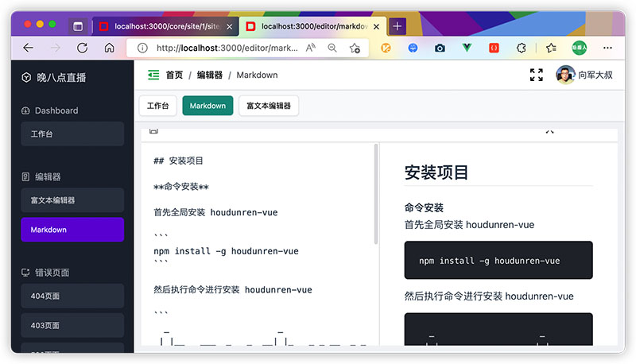Click the read aloud icon in address bar
Viewport: 636px width, 364px height.
[x=310, y=48]
